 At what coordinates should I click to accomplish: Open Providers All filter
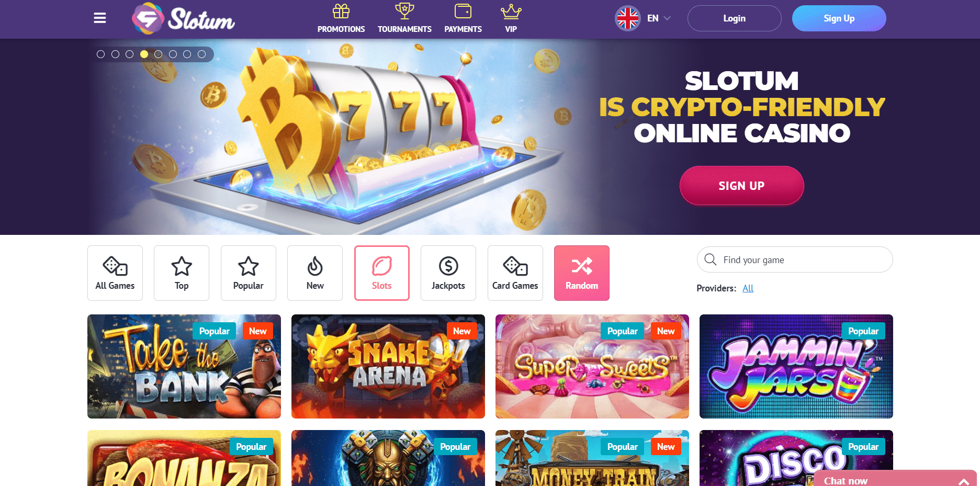click(x=748, y=288)
